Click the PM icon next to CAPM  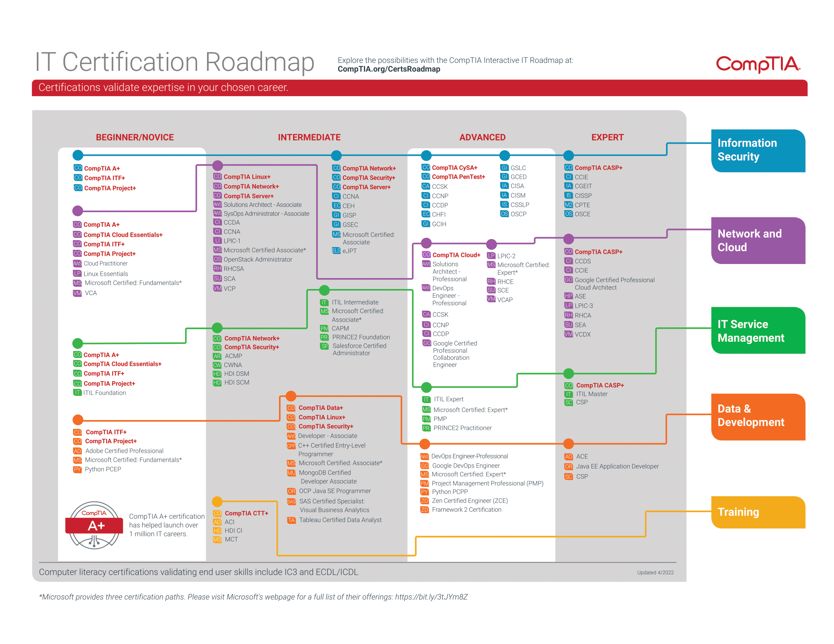[324, 328]
